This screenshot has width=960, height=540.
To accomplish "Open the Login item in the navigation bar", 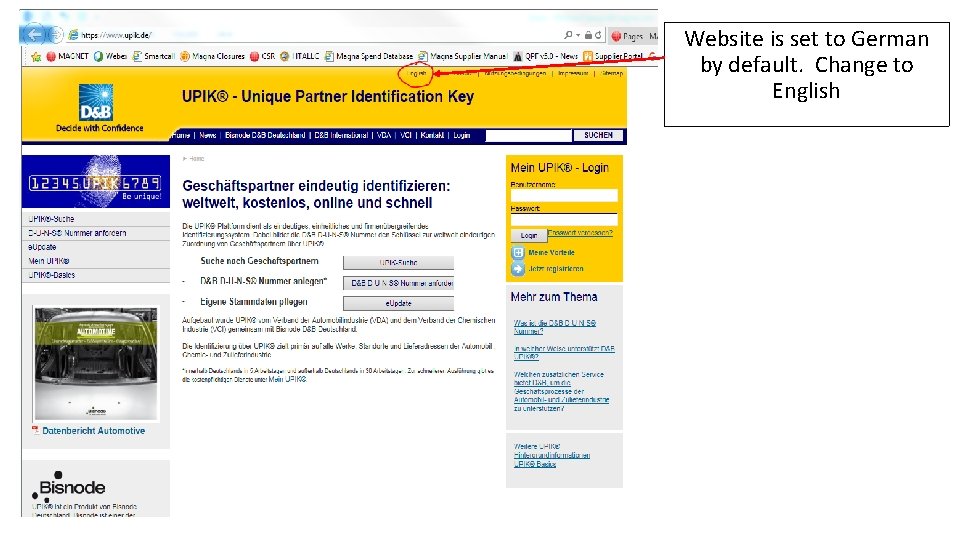I will coord(462,135).
